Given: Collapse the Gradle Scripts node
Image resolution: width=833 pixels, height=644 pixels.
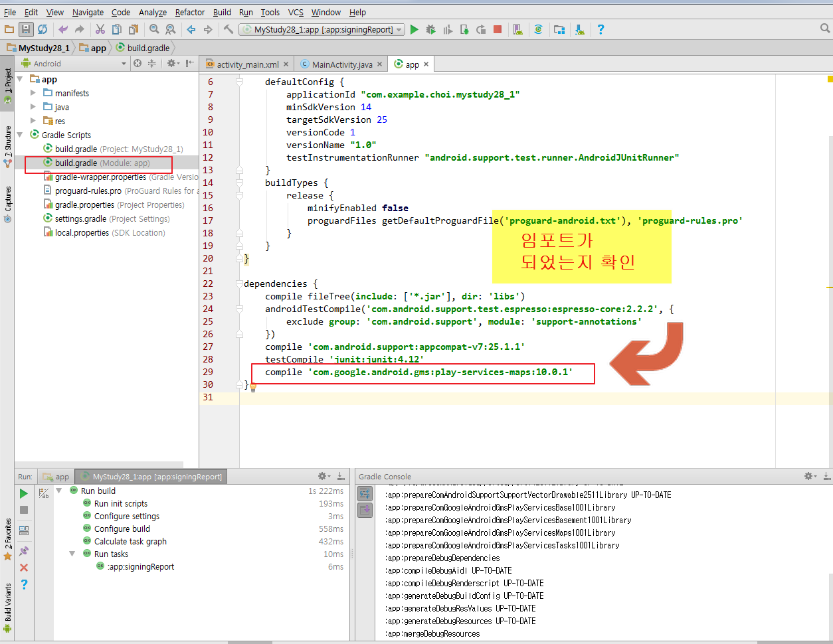Looking at the screenshot, I should pyautogui.click(x=20, y=135).
